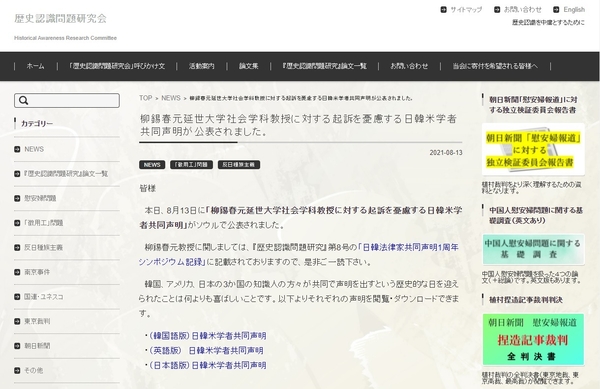Select 南京事件 category text

[x=37, y=272]
